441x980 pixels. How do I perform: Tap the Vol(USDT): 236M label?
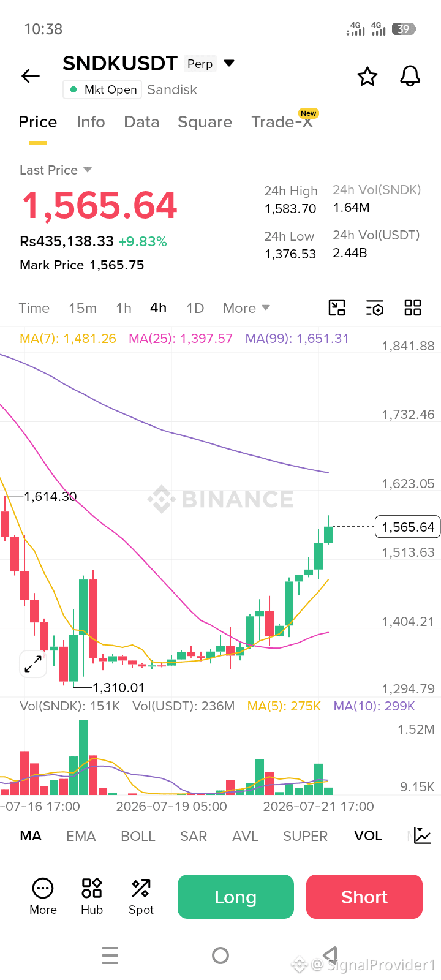[184, 706]
